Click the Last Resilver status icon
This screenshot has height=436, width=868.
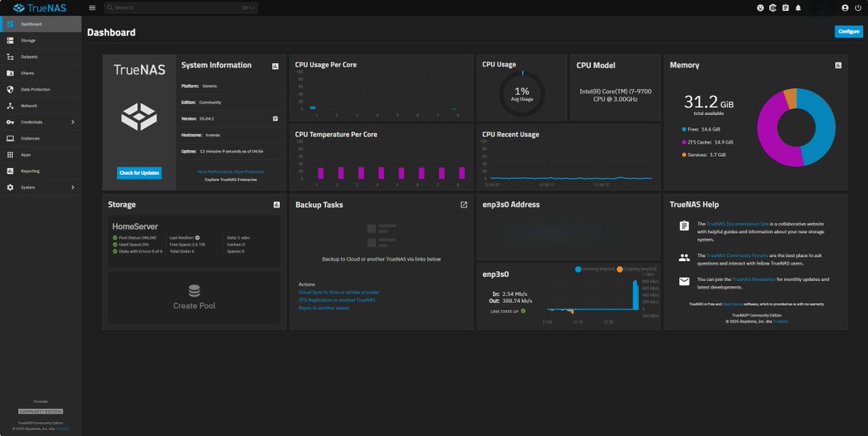tap(197, 237)
